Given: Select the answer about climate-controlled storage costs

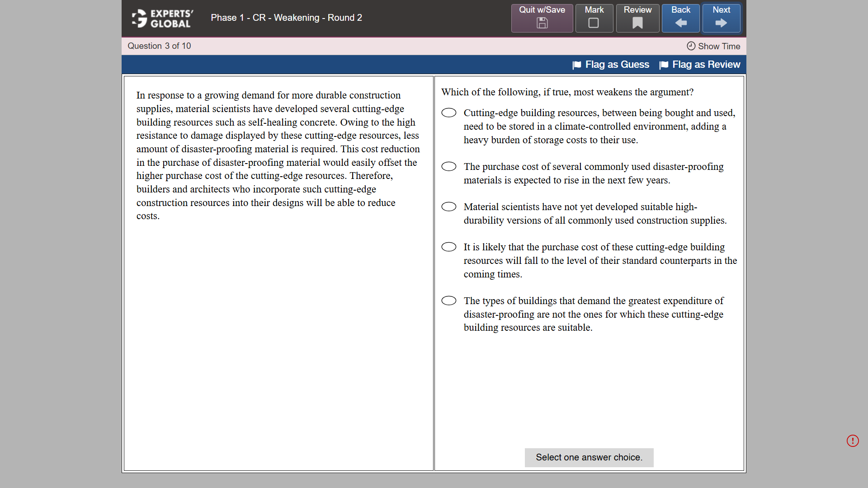Looking at the screenshot, I should click(x=449, y=113).
